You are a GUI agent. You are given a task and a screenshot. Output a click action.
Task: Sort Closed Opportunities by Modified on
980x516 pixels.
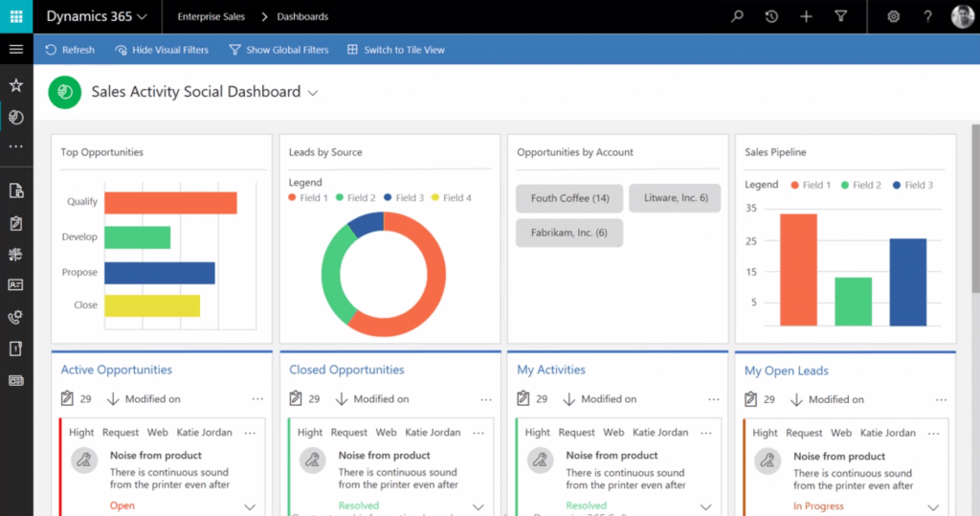click(x=372, y=398)
